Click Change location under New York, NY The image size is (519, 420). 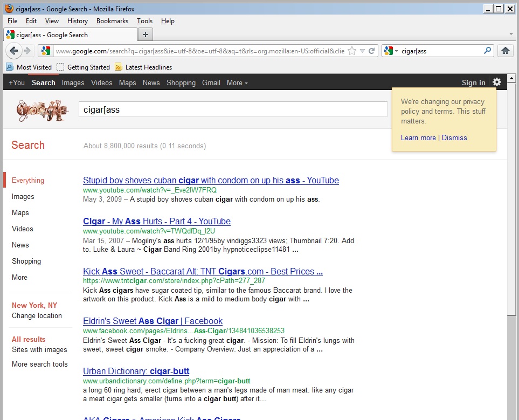tap(37, 315)
